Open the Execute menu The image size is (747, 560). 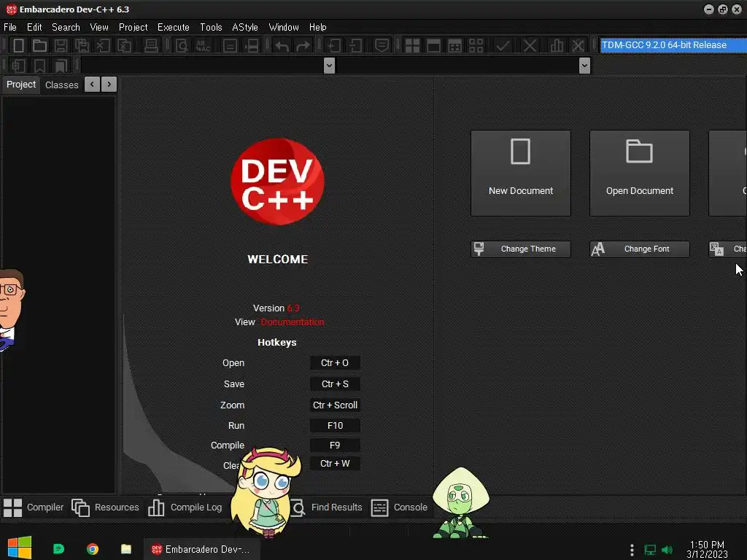[174, 27]
